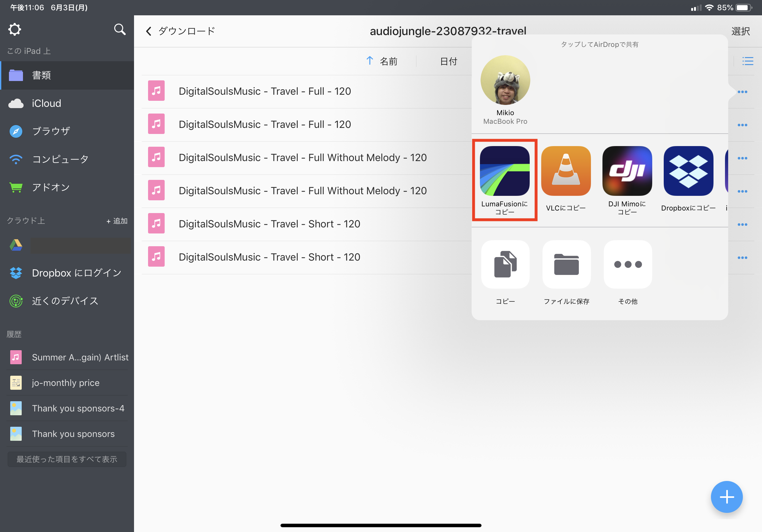762x532 pixels.
Task: Copy file to LumaFusion app
Action: (504, 171)
